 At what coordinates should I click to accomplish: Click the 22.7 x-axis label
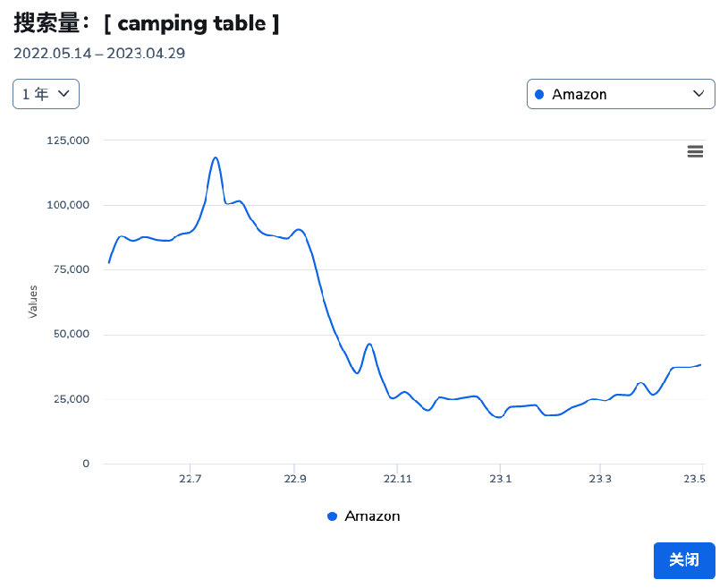click(x=190, y=479)
